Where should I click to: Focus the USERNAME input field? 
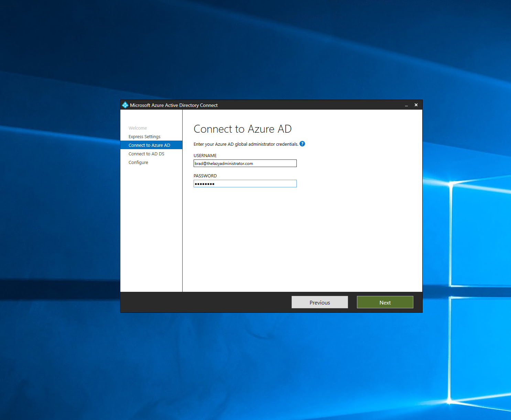point(245,163)
